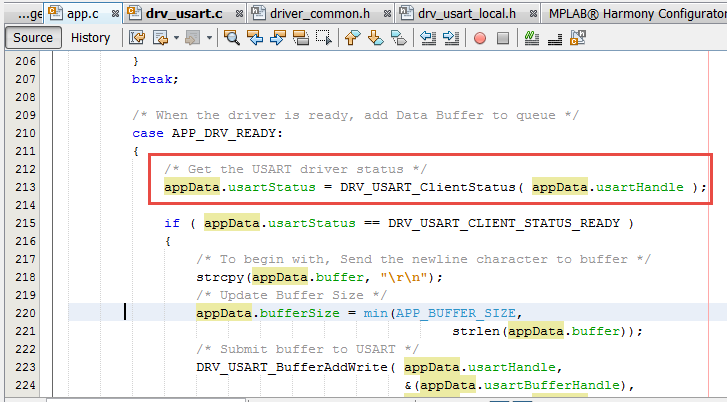Shift the line left
727x402 pixels.
(x=427, y=38)
